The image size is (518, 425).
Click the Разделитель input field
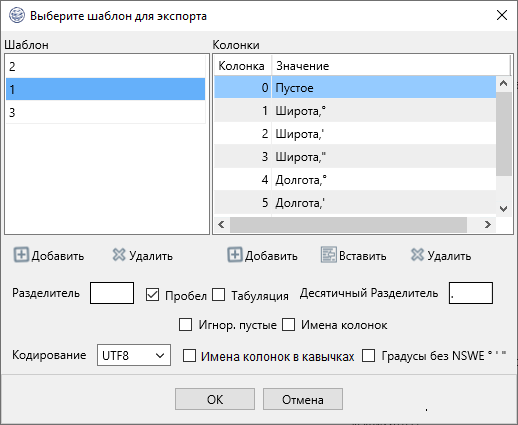[x=112, y=293]
